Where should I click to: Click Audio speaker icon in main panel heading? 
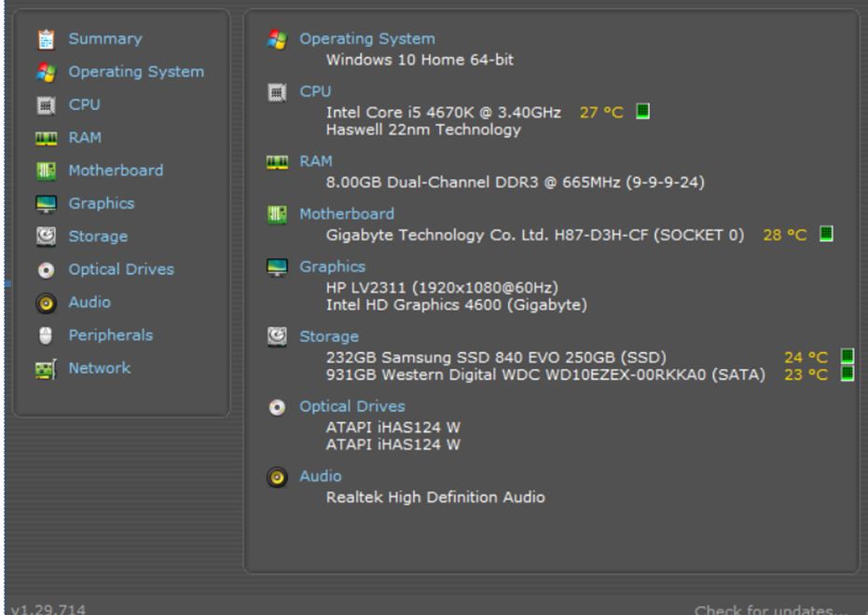pyautogui.click(x=277, y=477)
